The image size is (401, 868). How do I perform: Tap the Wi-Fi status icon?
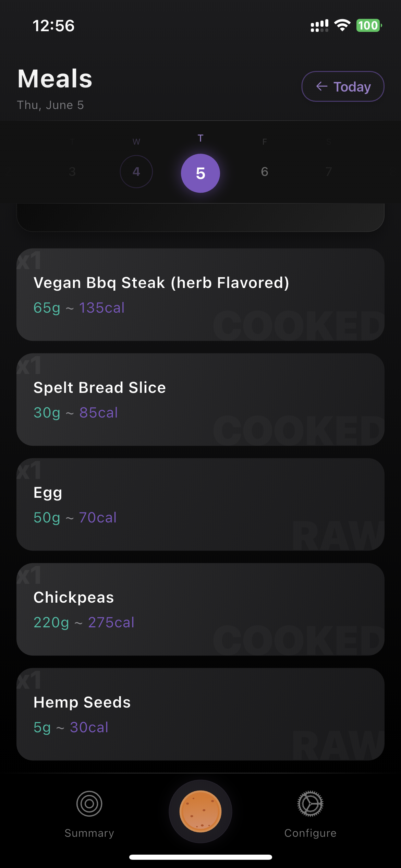tap(342, 25)
